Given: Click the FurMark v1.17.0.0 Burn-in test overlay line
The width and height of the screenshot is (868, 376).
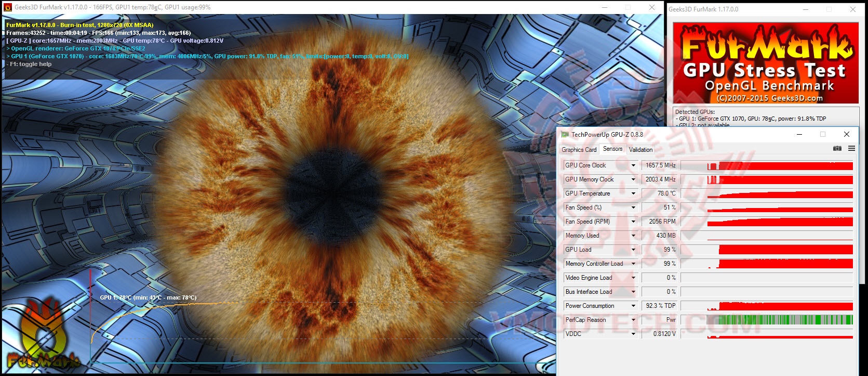Looking at the screenshot, I should [x=80, y=25].
